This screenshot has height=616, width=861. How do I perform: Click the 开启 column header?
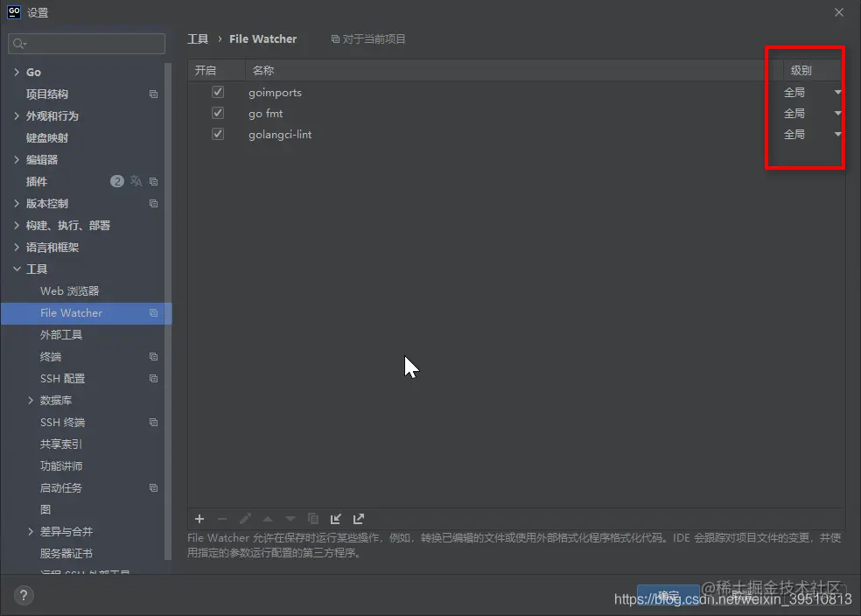pyautogui.click(x=206, y=70)
